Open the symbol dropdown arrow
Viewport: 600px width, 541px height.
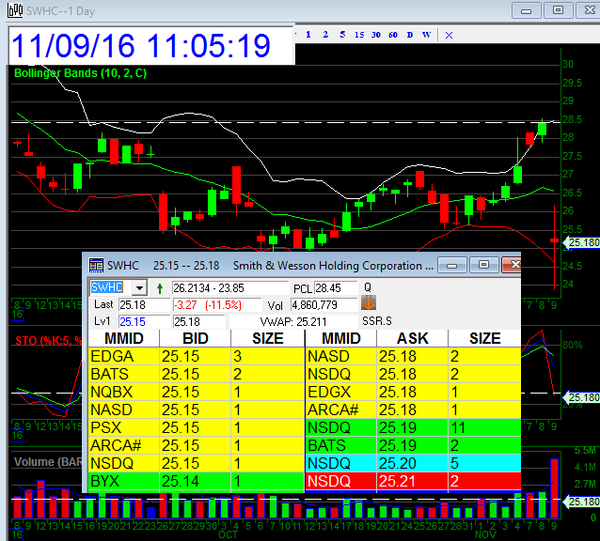pyautogui.click(x=139, y=288)
